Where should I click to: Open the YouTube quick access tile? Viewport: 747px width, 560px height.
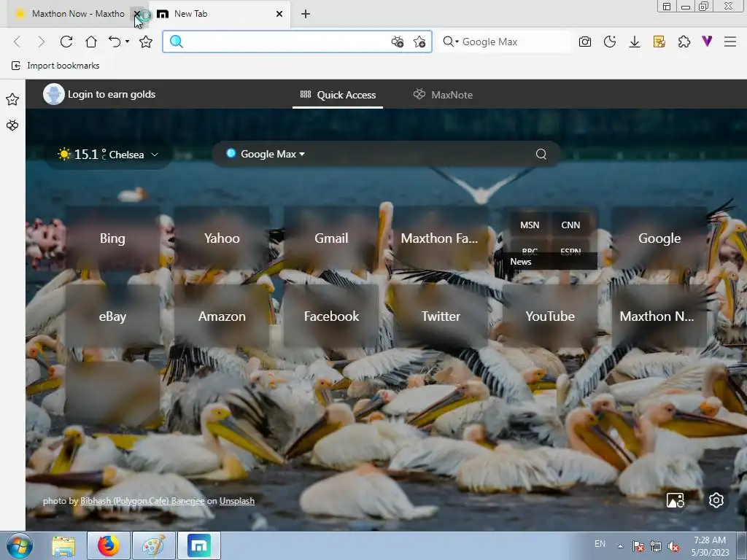click(x=550, y=316)
